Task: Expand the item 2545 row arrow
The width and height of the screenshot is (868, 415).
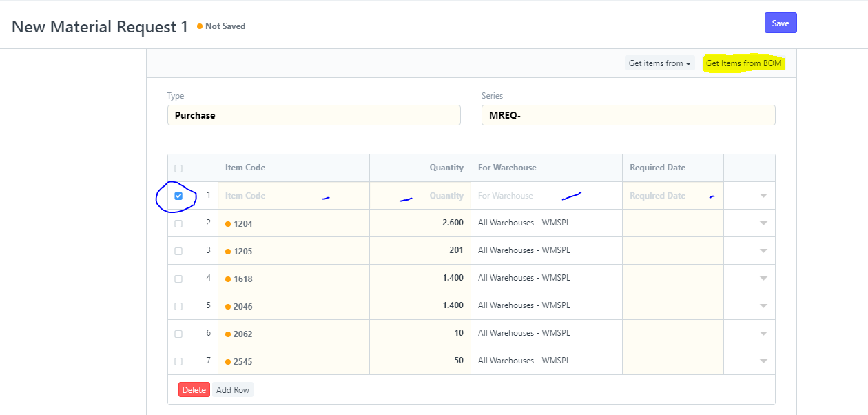Action: coord(763,361)
